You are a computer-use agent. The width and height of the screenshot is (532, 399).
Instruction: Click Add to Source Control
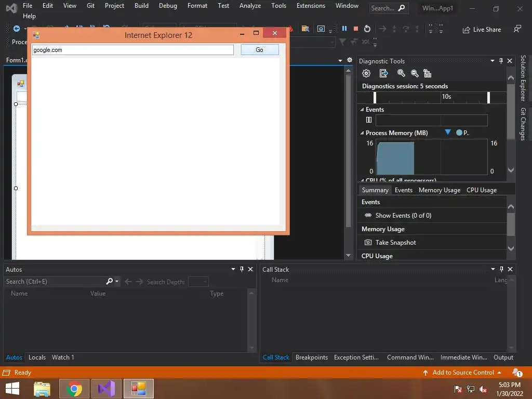click(x=462, y=373)
